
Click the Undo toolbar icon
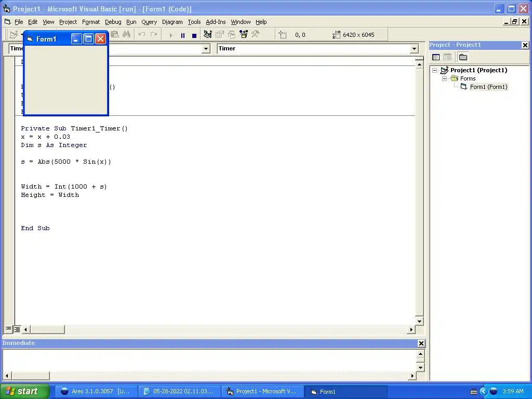tap(142, 35)
